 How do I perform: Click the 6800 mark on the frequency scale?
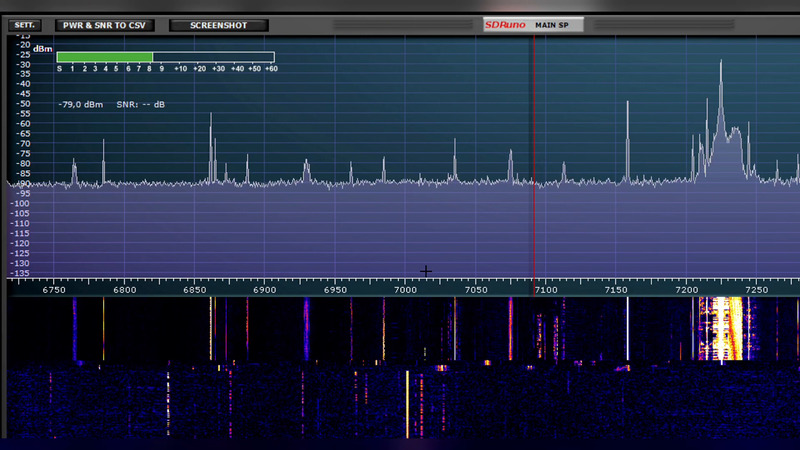(x=125, y=289)
